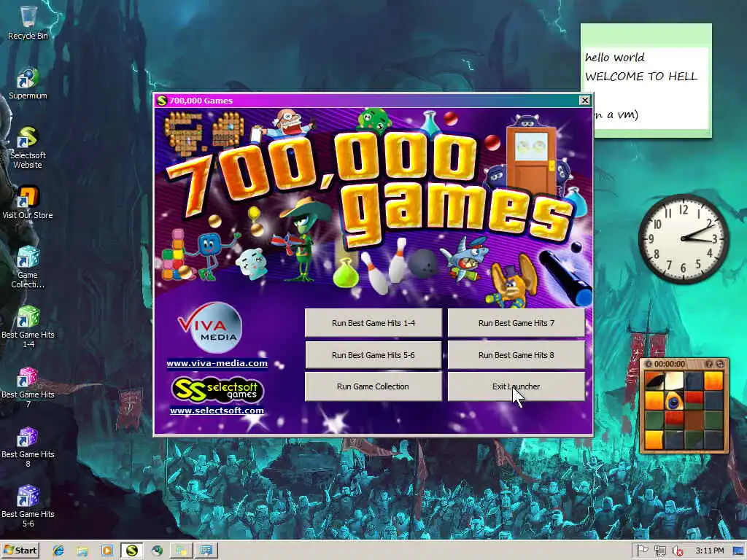Click Run Game Collection button

[x=373, y=386]
